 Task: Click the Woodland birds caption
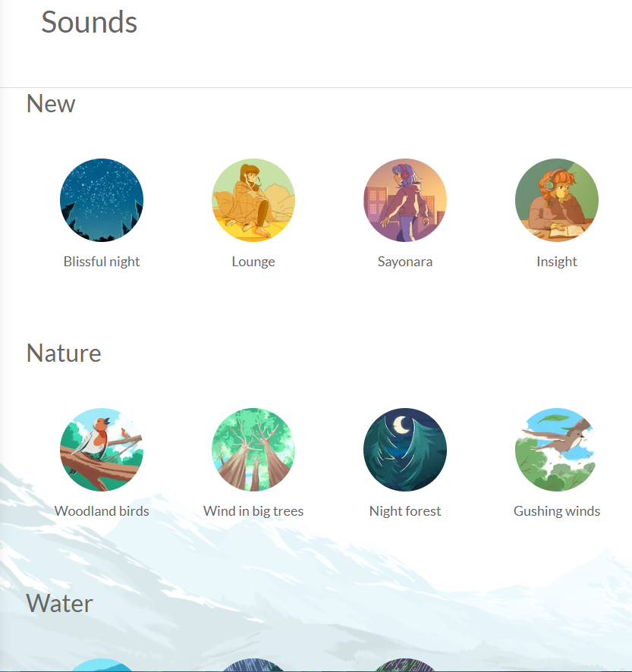102,511
